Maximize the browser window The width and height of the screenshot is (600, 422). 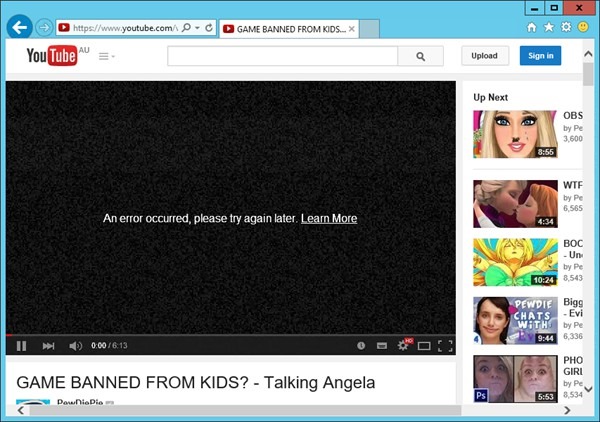(554, 8)
